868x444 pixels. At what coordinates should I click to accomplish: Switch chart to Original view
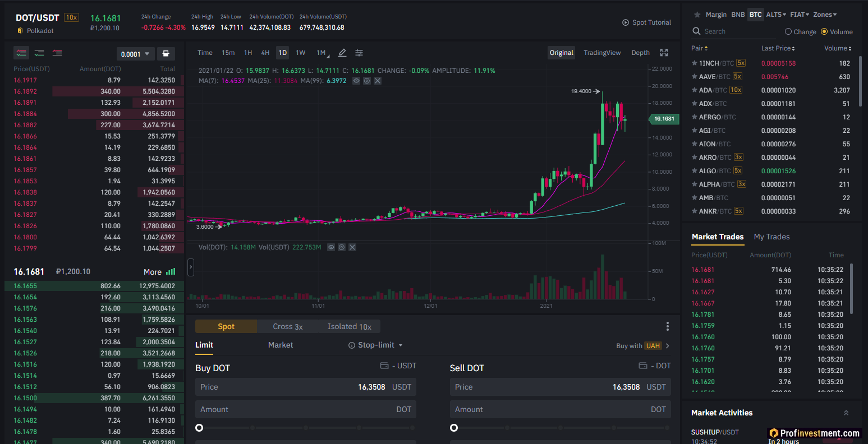562,53
